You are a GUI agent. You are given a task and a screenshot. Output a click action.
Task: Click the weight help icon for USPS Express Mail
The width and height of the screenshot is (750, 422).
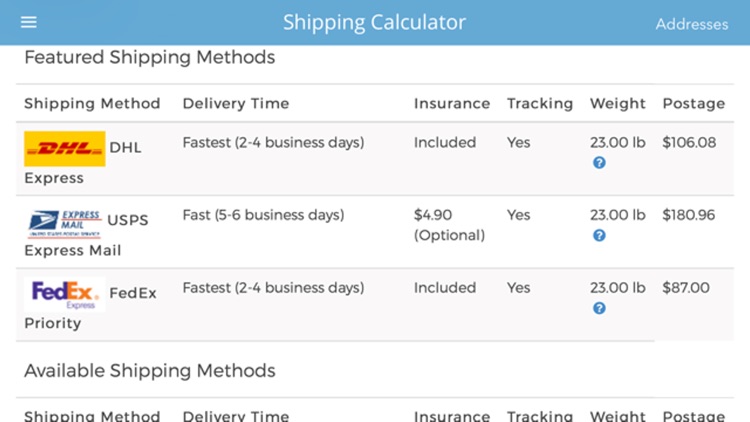pyautogui.click(x=599, y=235)
